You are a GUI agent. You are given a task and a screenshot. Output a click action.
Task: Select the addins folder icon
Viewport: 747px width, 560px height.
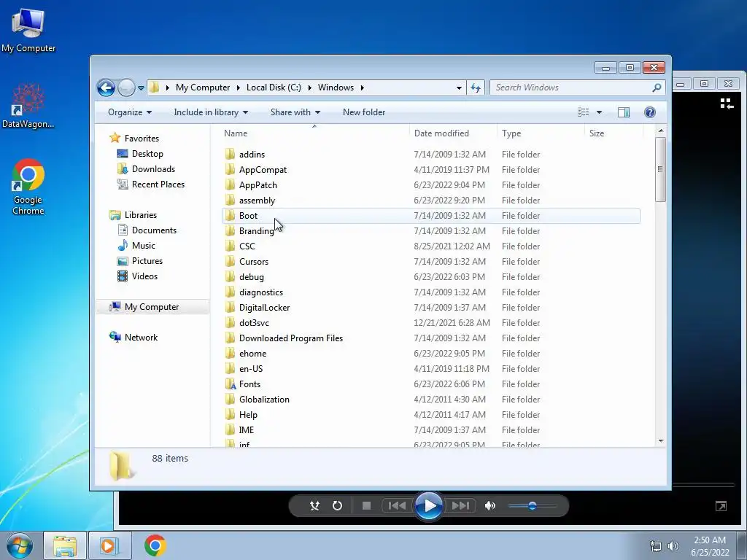click(x=230, y=154)
